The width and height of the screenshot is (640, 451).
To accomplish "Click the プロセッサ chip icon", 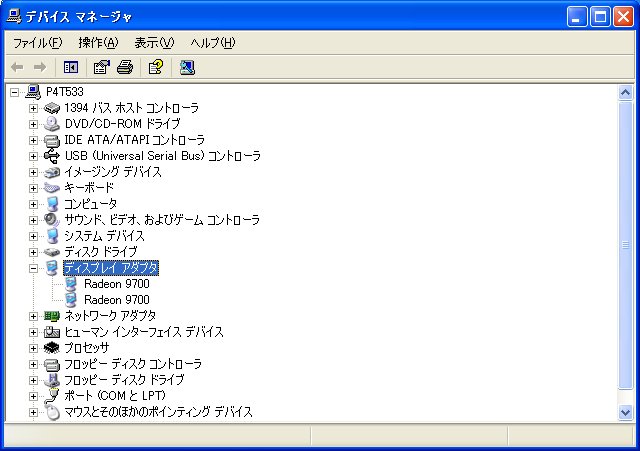I will (x=52, y=348).
